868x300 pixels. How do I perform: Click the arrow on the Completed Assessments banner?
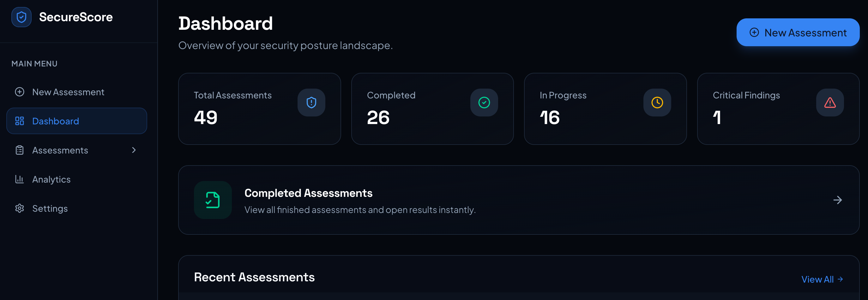tap(838, 200)
